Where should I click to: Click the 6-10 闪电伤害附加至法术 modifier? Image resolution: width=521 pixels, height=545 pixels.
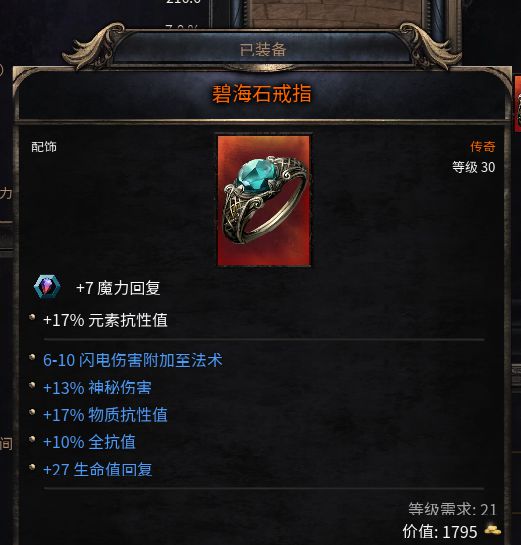[x=132, y=360]
